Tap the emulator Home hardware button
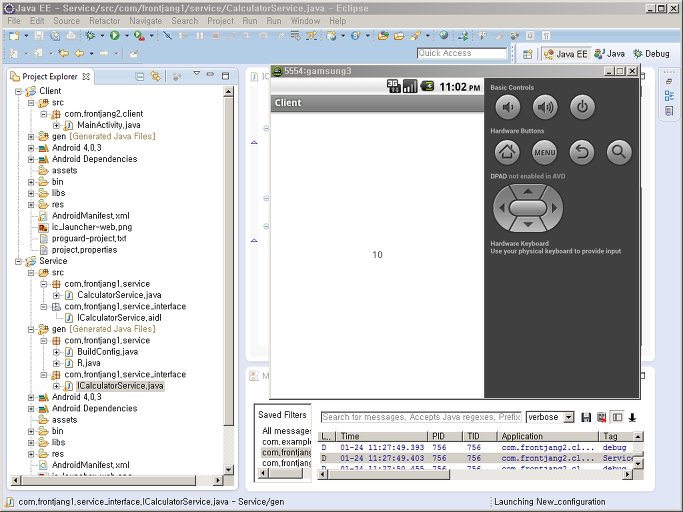683x512 pixels. pos(507,153)
